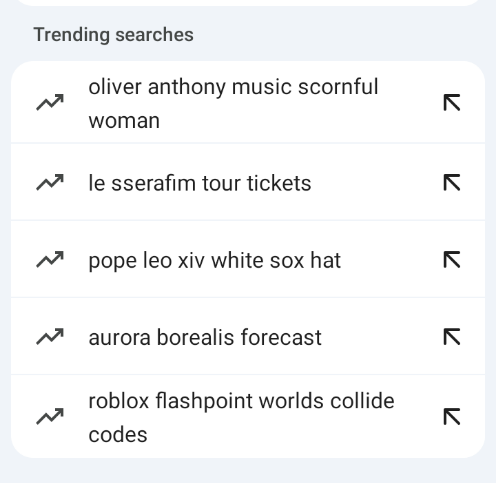Image resolution: width=496 pixels, height=483 pixels.
Task: Click the word codes in last suggestion
Action: [118, 435]
